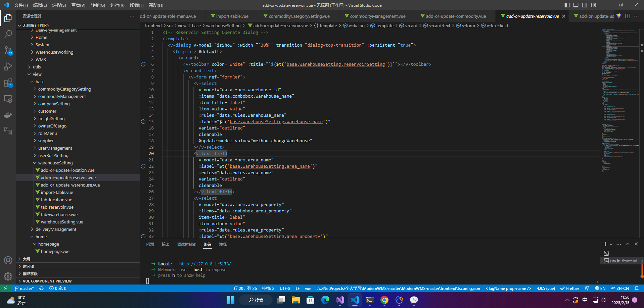The width and height of the screenshot is (644, 308).
Task: Open Source Control view with 62 changes
Action: click(x=8, y=50)
